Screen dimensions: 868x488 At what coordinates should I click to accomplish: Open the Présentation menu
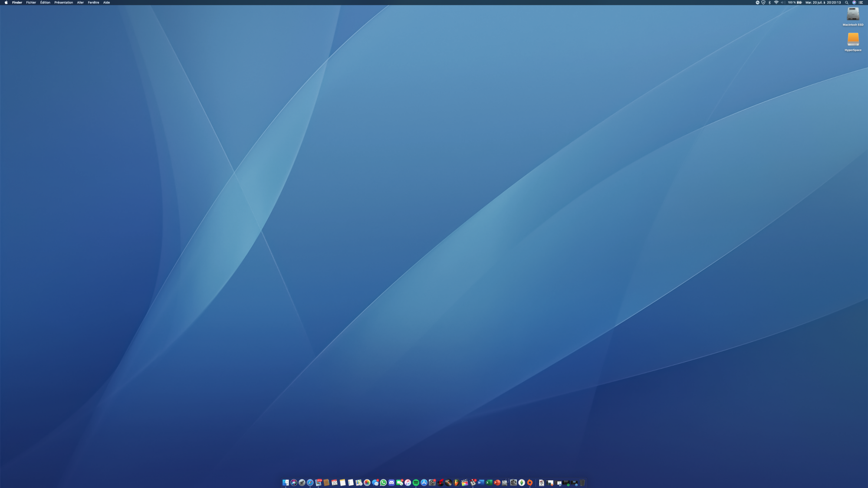(63, 3)
